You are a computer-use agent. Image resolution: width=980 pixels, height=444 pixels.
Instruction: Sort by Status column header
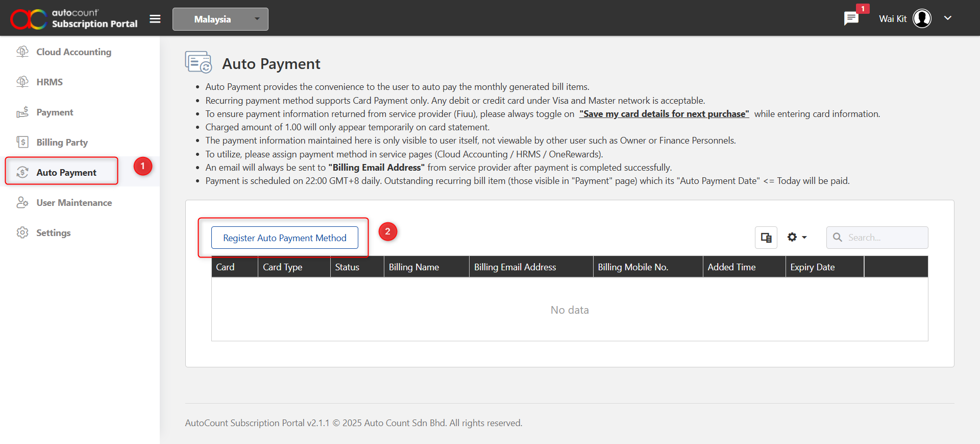(x=357, y=267)
